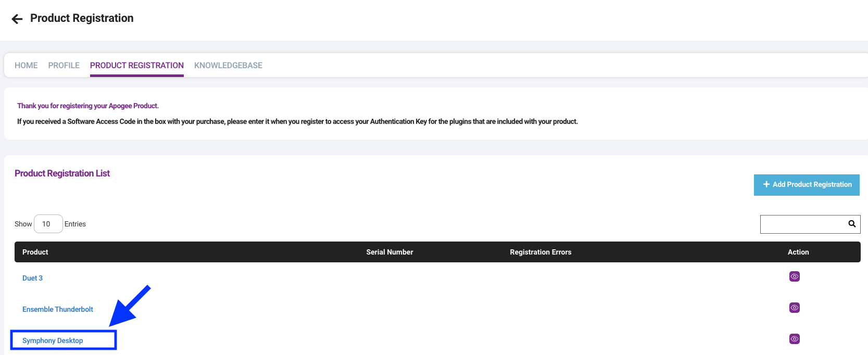
Task: Click the back arrow beside Product Registration
Action: (17, 19)
